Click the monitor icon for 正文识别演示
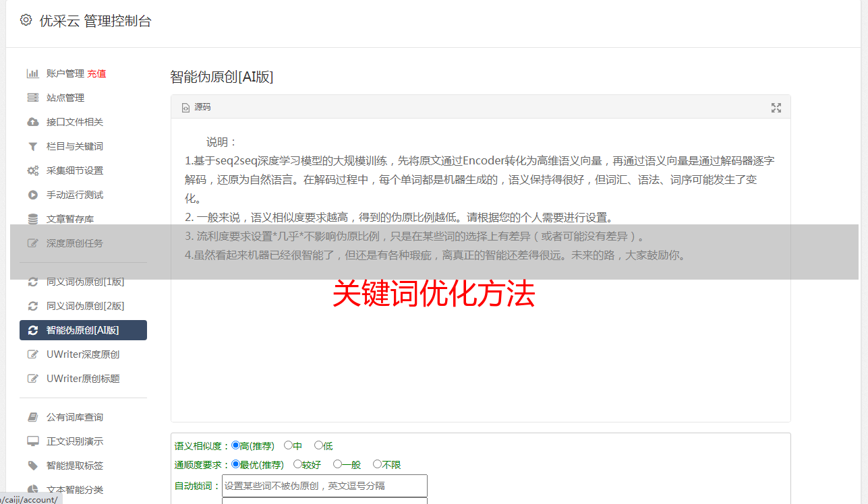 (32, 441)
